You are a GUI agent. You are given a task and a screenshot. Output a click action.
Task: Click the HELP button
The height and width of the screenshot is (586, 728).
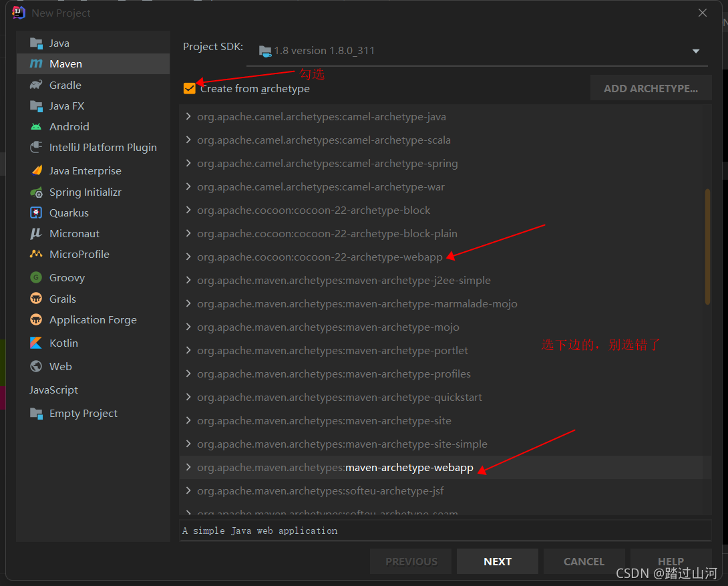pos(671,561)
